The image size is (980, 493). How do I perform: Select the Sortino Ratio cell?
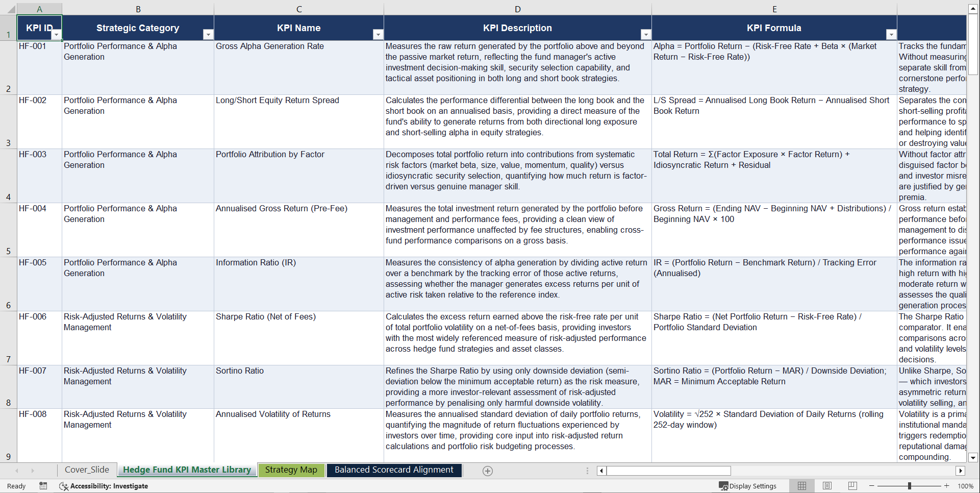click(x=299, y=387)
